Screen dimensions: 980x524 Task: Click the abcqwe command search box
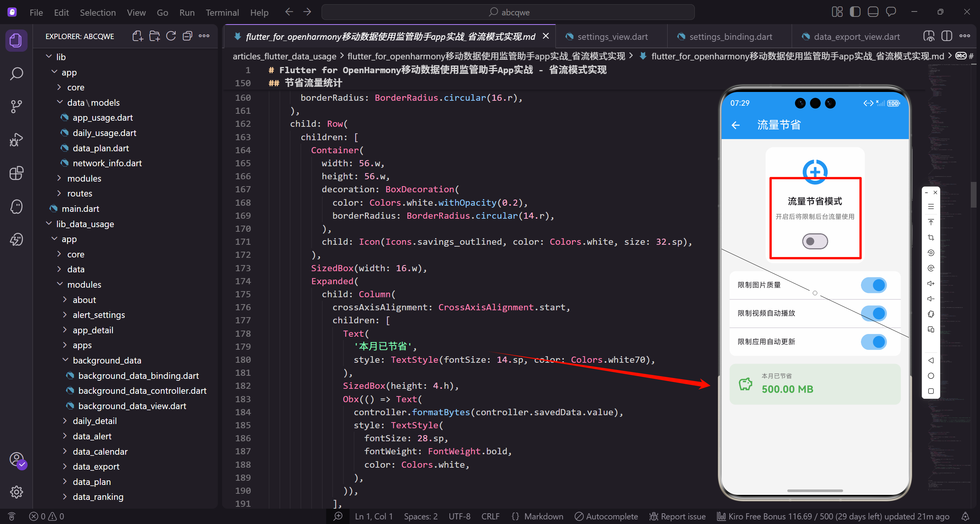pos(508,12)
